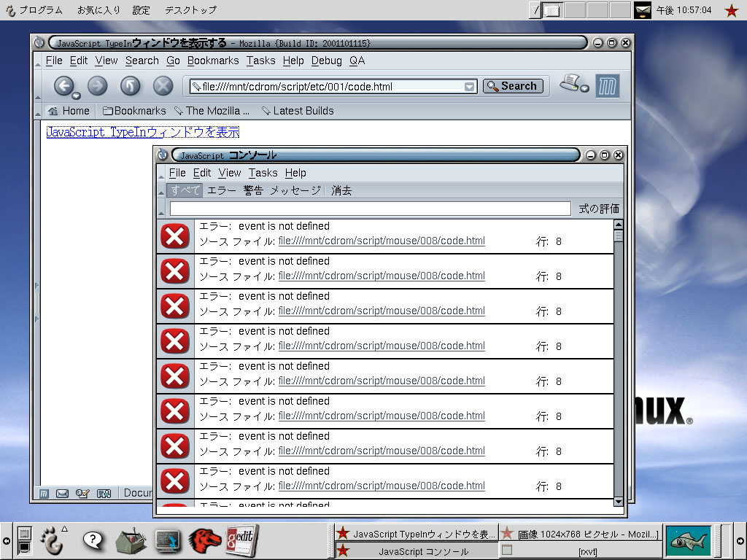Viewport: 747px width, 560px height.
Task: Launch Composer from Mozilla's status bar icon
Action: [x=82, y=494]
